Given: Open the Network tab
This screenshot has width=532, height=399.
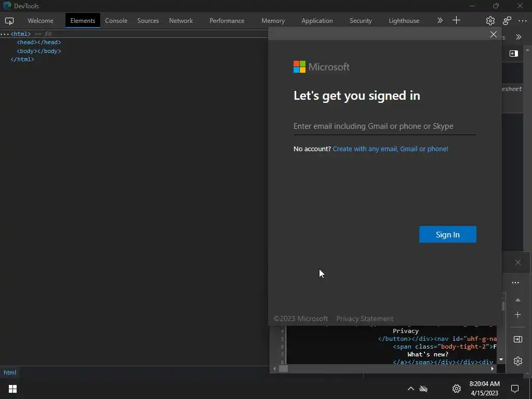Looking at the screenshot, I should click(x=181, y=21).
